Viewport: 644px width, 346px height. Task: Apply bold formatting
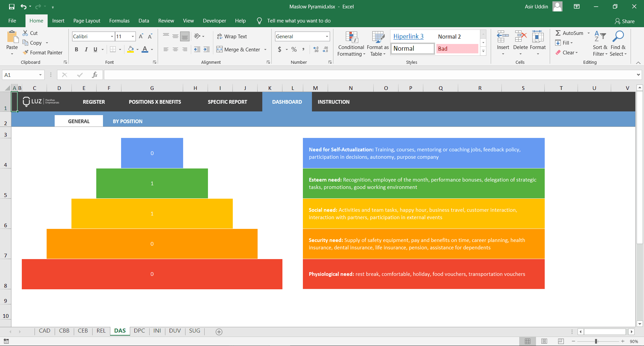click(x=76, y=49)
